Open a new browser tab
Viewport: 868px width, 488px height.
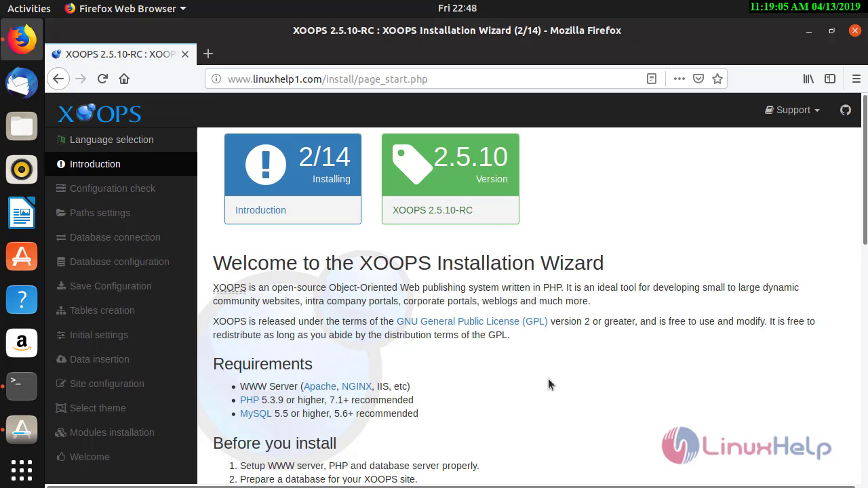pos(208,54)
